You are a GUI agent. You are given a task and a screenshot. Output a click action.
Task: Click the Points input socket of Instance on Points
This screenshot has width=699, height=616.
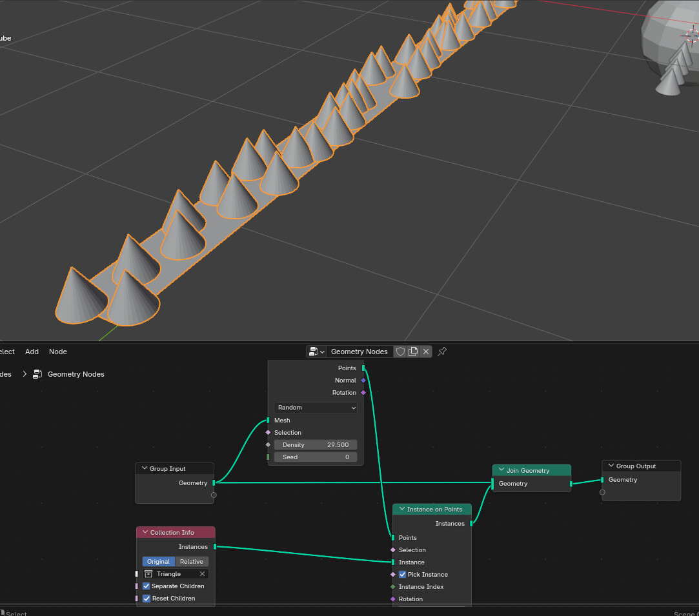coord(392,537)
